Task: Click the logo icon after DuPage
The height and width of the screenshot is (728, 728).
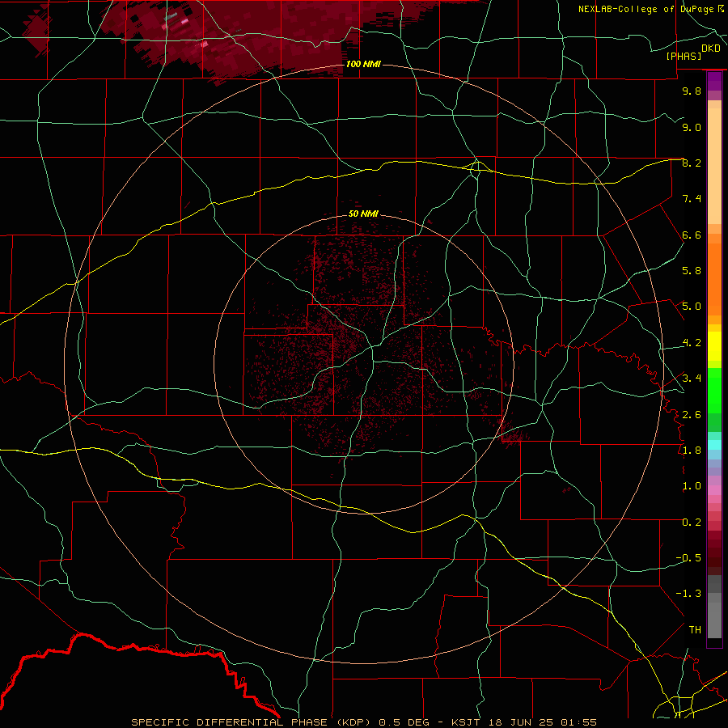Action: point(721,9)
